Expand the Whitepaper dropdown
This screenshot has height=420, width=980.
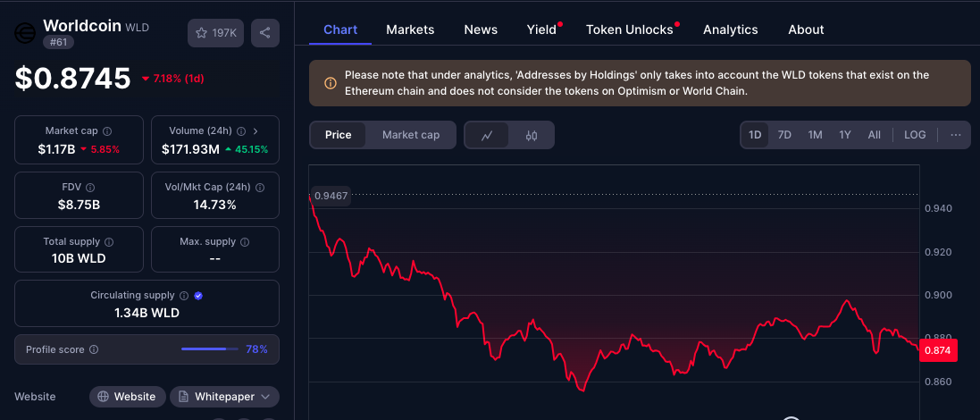click(224, 397)
